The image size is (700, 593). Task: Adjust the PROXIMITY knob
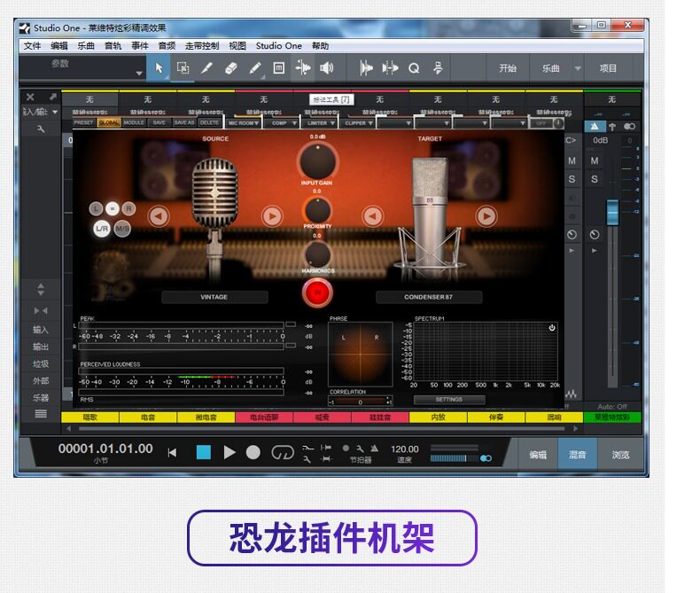[317, 210]
